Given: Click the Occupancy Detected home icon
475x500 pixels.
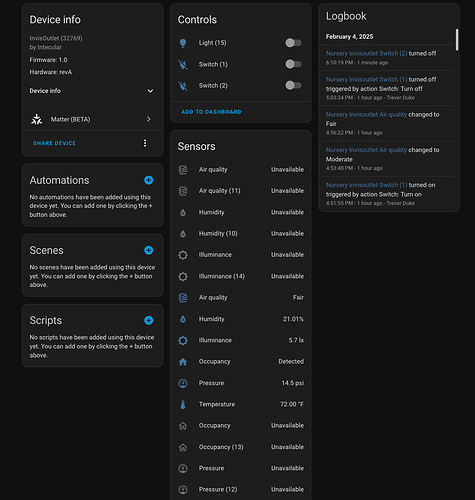Looking at the screenshot, I should click(183, 362).
